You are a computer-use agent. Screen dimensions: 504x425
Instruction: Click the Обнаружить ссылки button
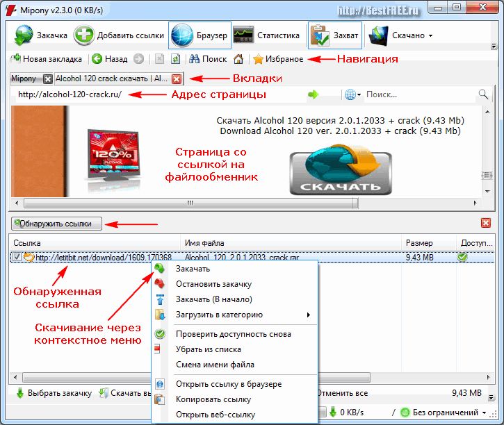[56, 224]
